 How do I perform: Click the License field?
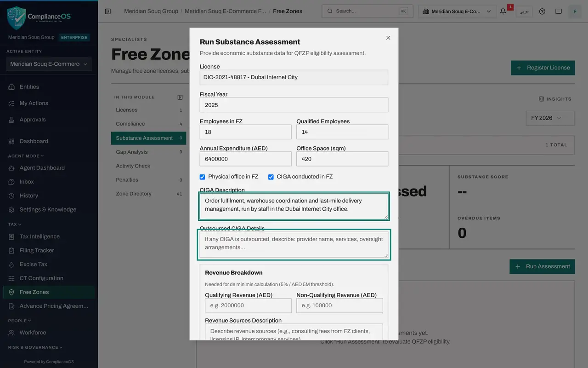pos(294,77)
